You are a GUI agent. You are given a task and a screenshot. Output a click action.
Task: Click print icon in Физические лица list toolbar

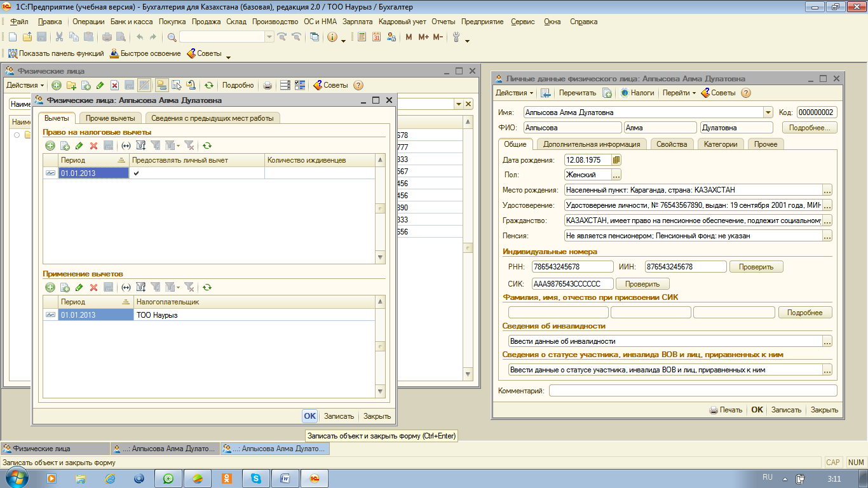pos(268,85)
